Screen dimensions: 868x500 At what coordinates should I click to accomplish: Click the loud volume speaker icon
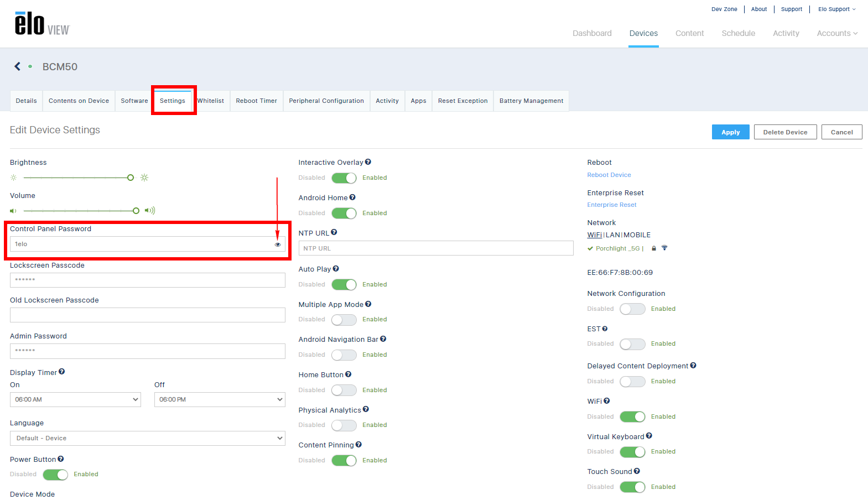point(150,211)
